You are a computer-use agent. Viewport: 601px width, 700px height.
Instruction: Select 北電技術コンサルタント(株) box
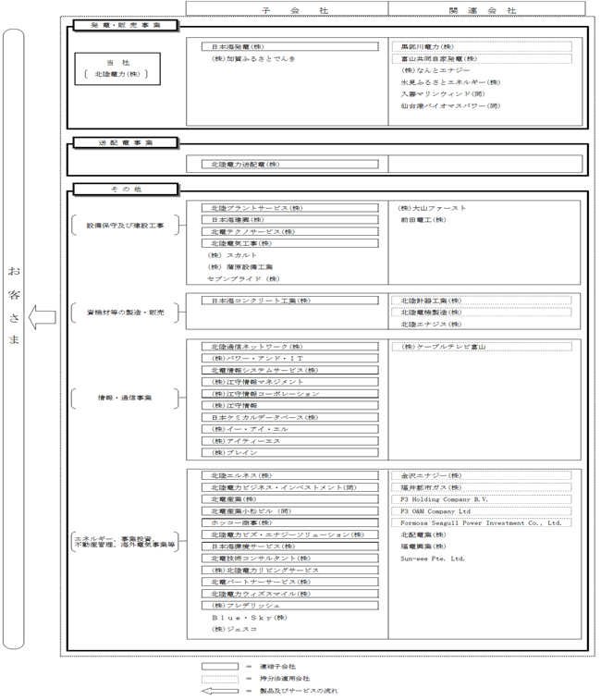(x=289, y=559)
